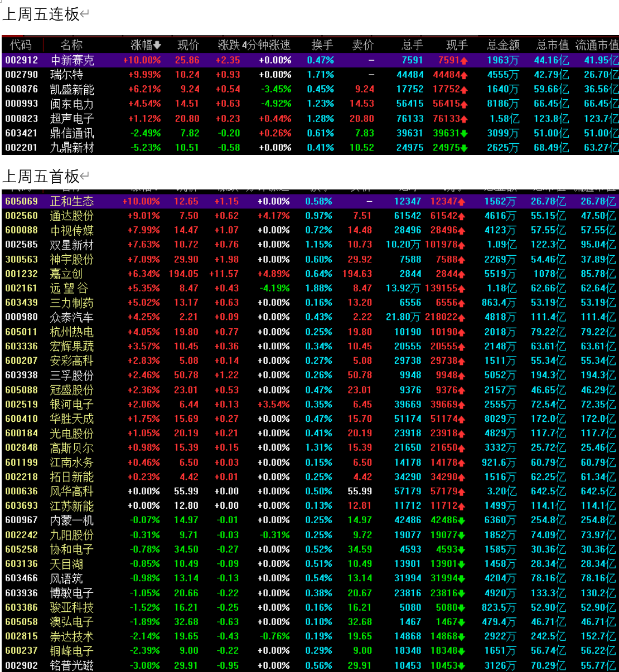619x672 pixels.
Task: Select stock row 九阳股份
Action: pos(310,535)
